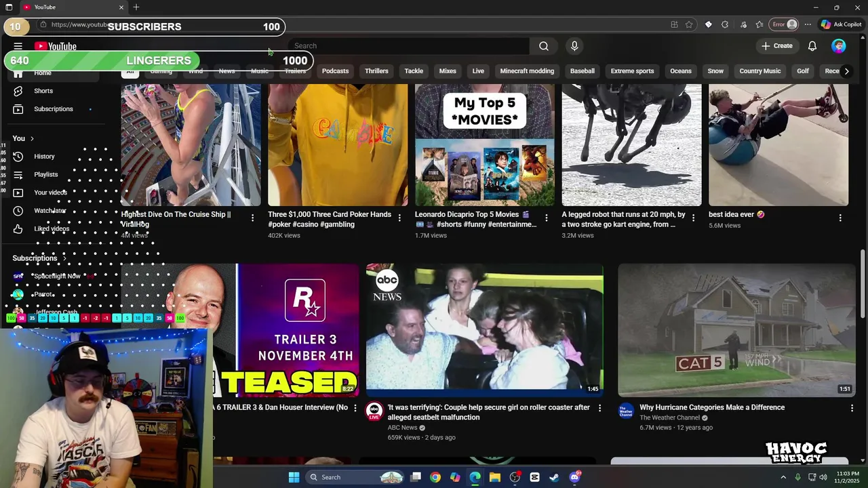
Task: Add this page to Edge favorites
Action: 689,24
